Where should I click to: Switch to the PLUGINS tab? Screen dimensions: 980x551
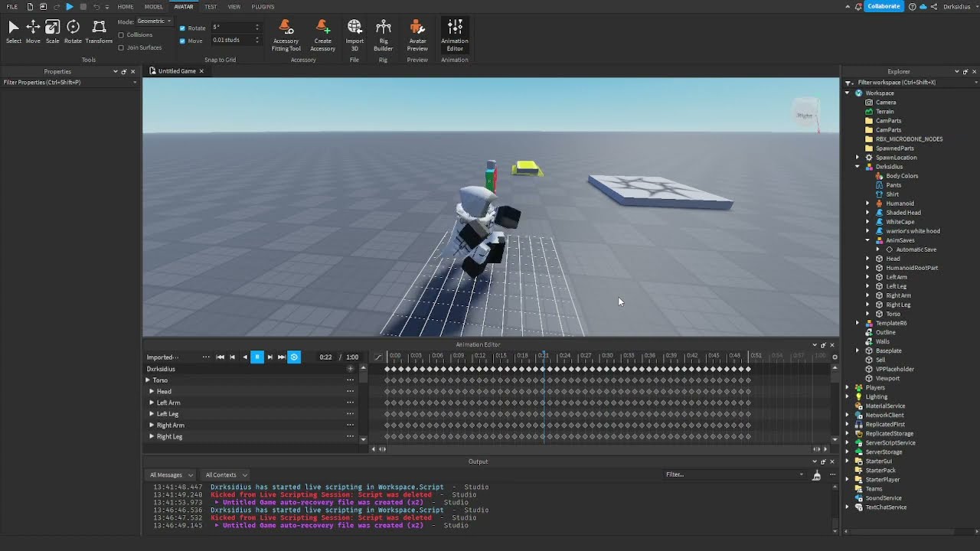tap(263, 6)
